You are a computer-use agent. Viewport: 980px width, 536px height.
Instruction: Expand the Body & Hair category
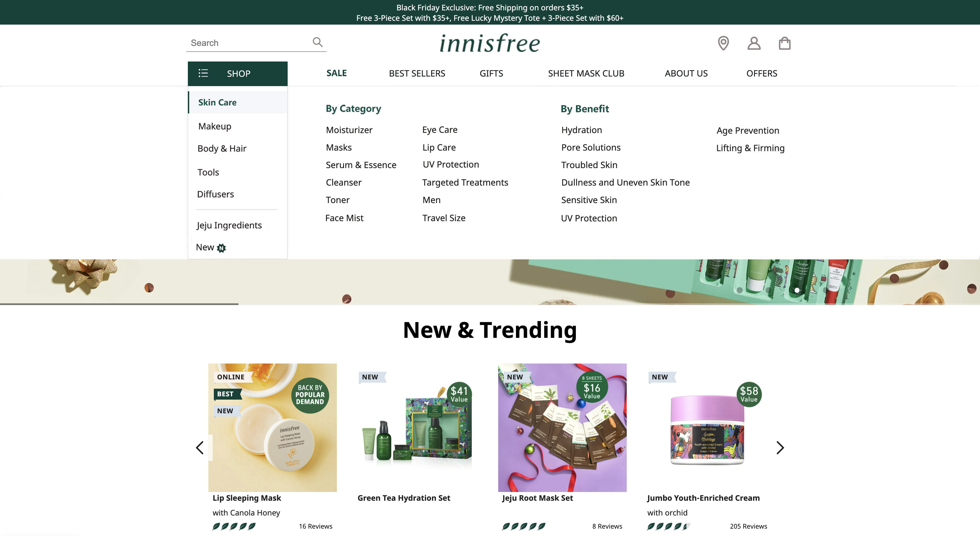coord(222,148)
